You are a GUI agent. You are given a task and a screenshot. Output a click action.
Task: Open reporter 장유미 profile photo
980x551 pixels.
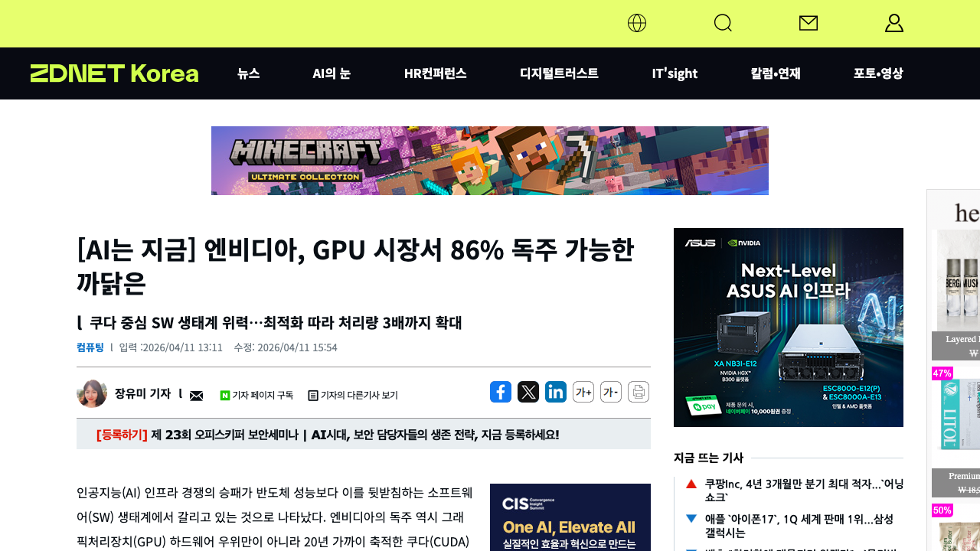click(x=92, y=393)
